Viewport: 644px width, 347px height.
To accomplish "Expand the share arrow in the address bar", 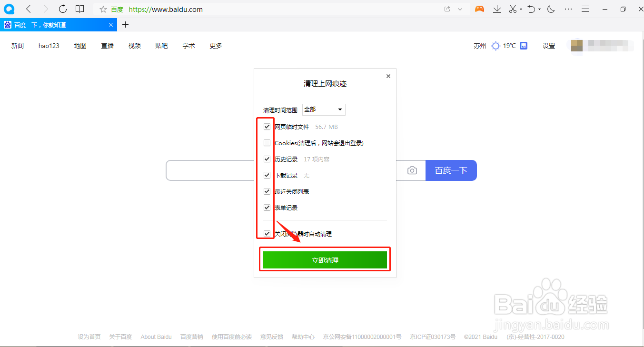I will click(x=460, y=9).
